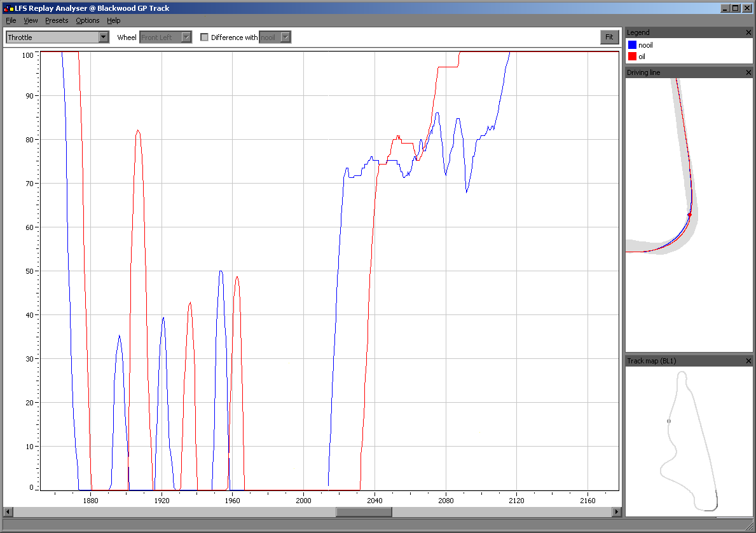This screenshot has height=533, width=756.
Task: Click the Legend panel title
Action: click(x=638, y=32)
